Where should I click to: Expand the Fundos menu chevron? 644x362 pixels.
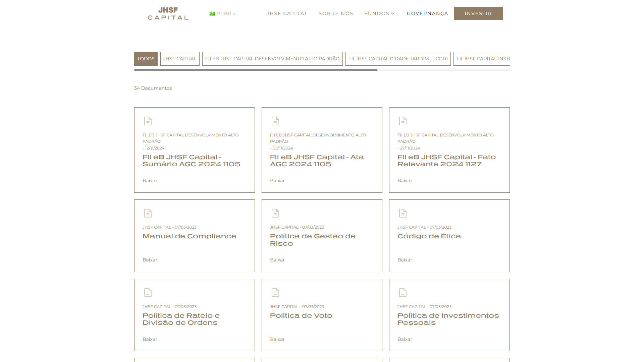point(393,14)
